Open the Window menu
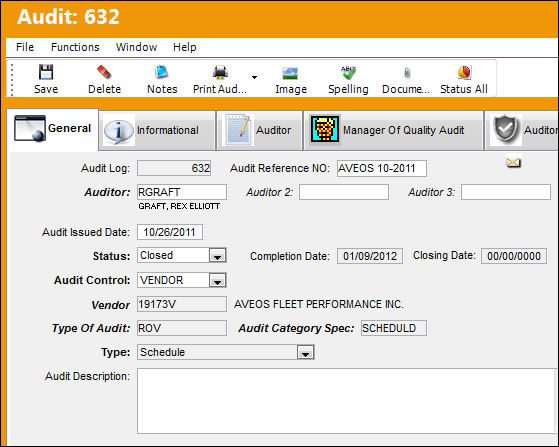The height and width of the screenshot is (447, 559). click(136, 47)
